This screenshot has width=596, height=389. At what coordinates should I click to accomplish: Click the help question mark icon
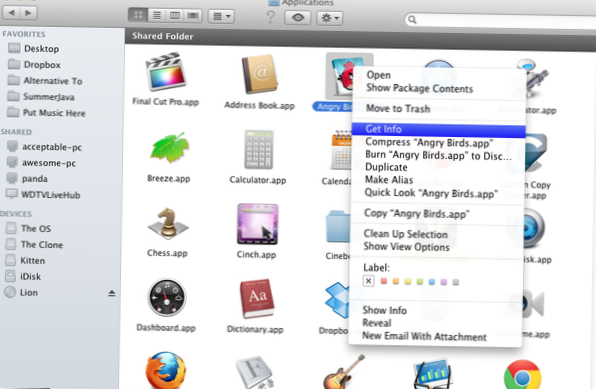pyautogui.click(x=270, y=16)
